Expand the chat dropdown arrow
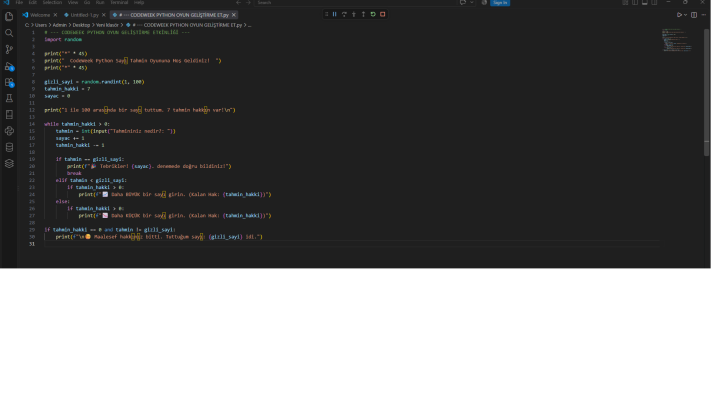 point(472,3)
